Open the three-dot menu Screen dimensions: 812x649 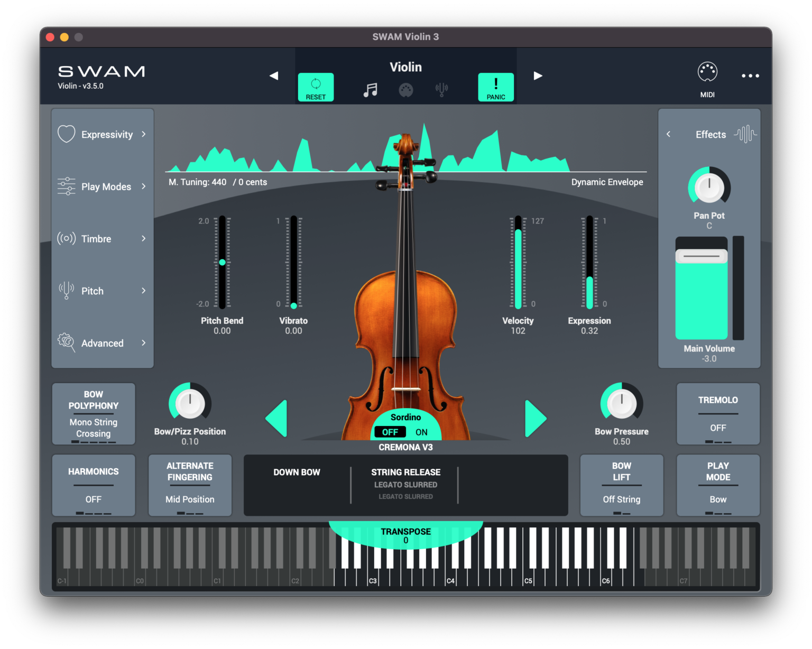[x=750, y=76]
